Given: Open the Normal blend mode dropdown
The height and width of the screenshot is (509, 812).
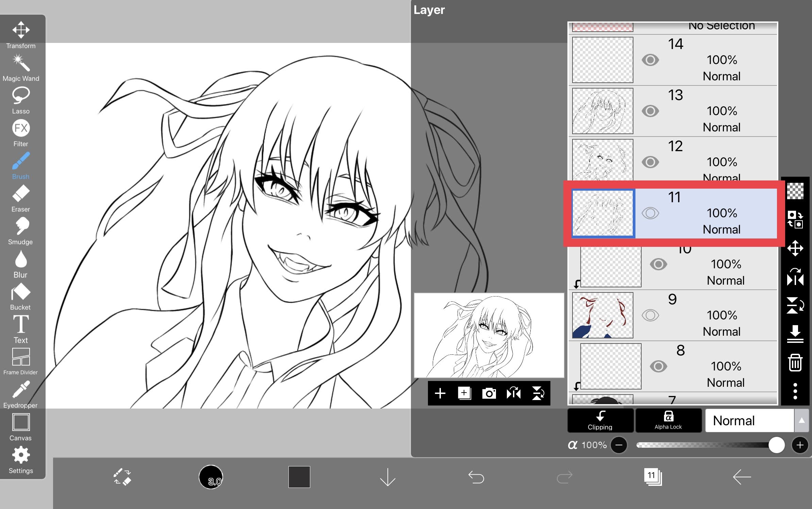Looking at the screenshot, I should pos(749,421).
